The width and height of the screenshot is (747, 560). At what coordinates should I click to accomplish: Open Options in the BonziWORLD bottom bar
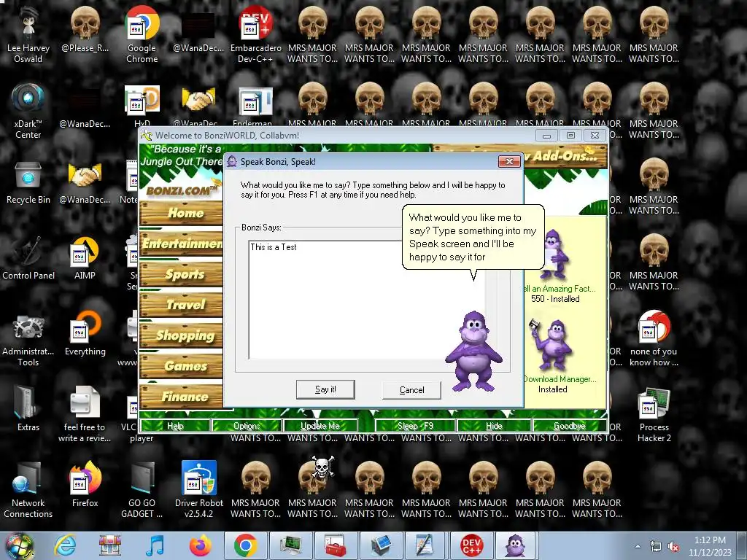[247, 426]
